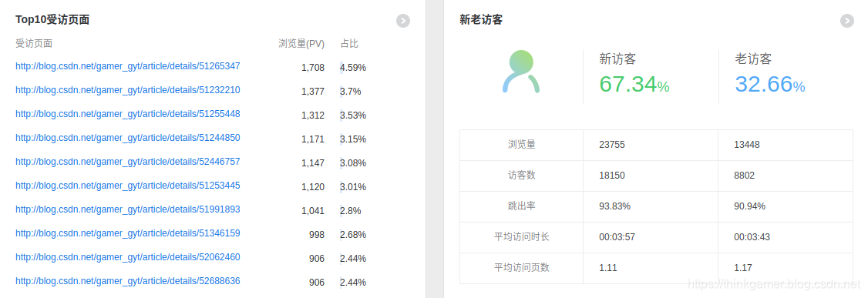Open the 新老访客 panel arrow icon

click(x=847, y=21)
